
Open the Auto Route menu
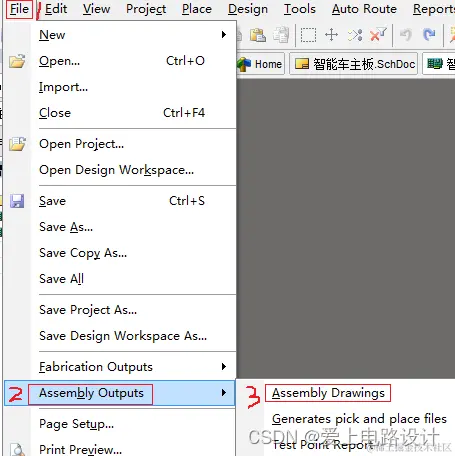(x=364, y=9)
